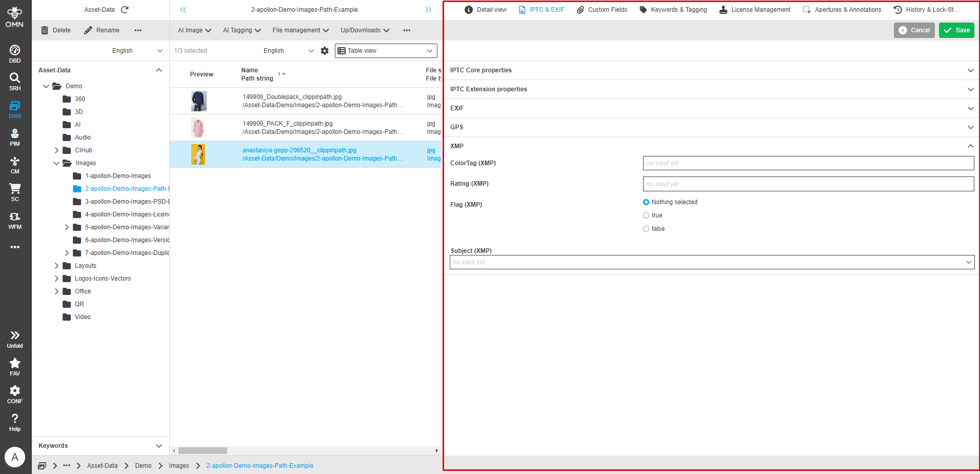Open the SC shopping cart module

click(15, 192)
